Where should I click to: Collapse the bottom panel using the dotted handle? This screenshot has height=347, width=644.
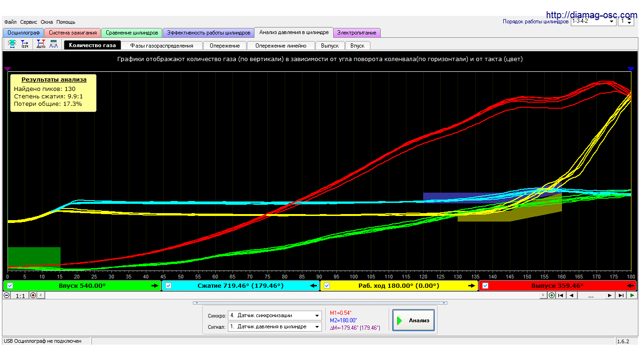pos(320,303)
